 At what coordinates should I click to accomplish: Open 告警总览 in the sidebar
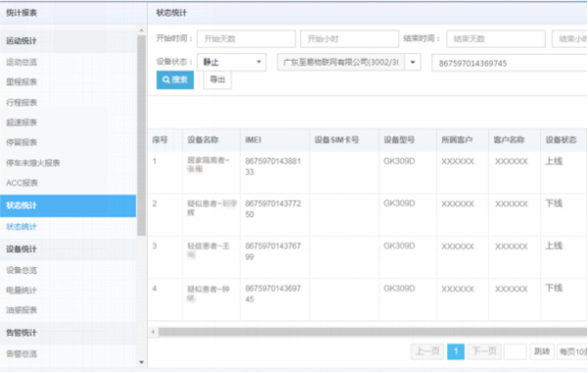[x=22, y=353]
